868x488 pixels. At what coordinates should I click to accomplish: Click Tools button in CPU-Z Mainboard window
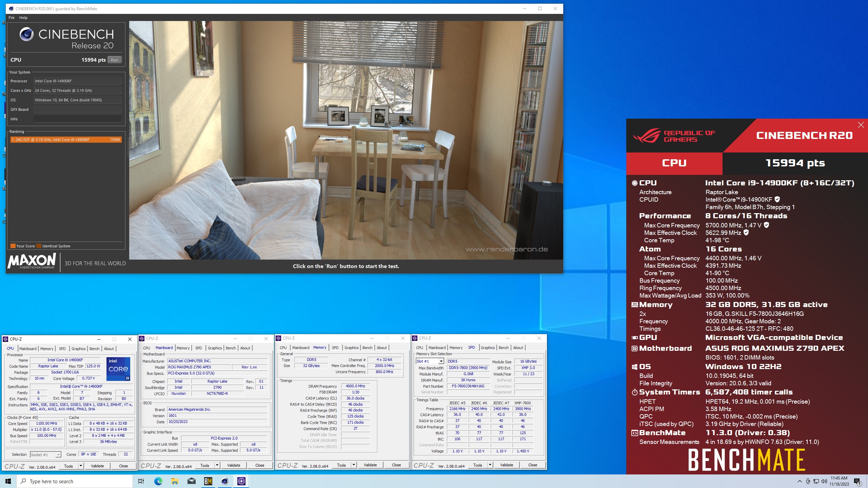click(x=205, y=465)
